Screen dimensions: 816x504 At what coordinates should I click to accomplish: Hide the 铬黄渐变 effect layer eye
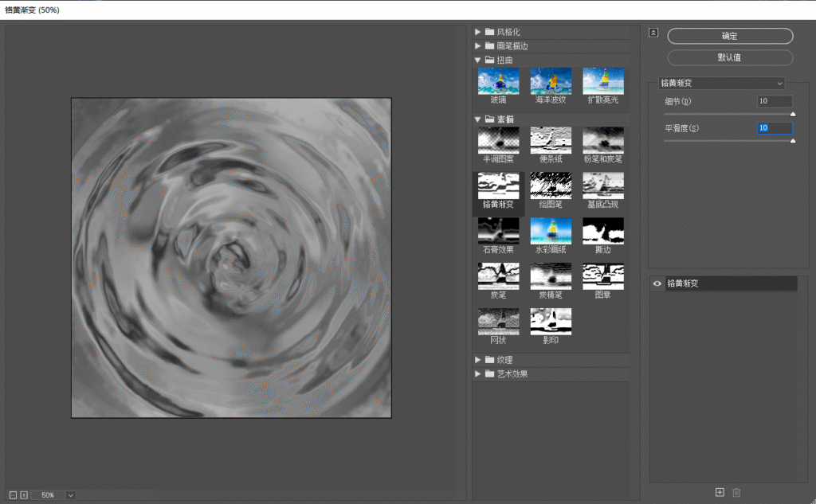[x=657, y=283]
